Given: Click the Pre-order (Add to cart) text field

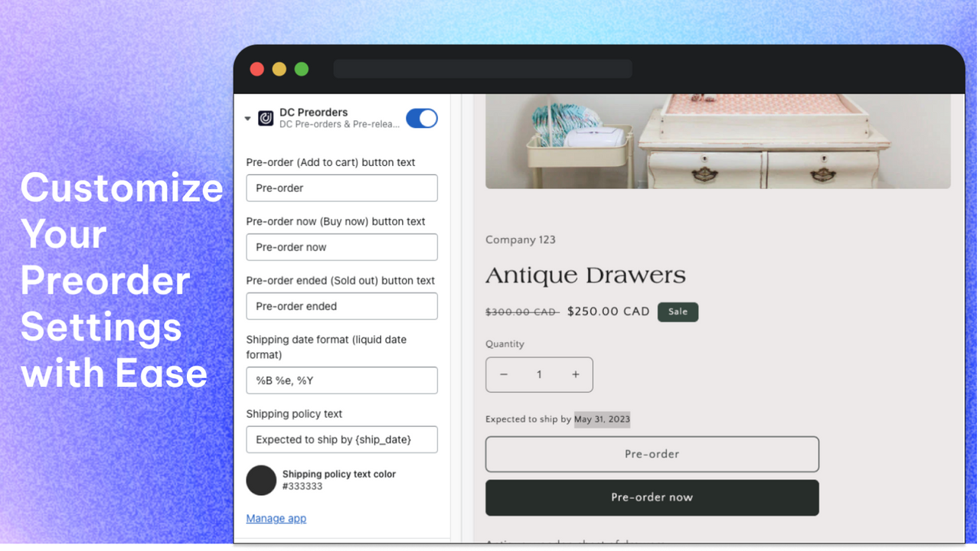Looking at the screenshot, I should (341, 188).
